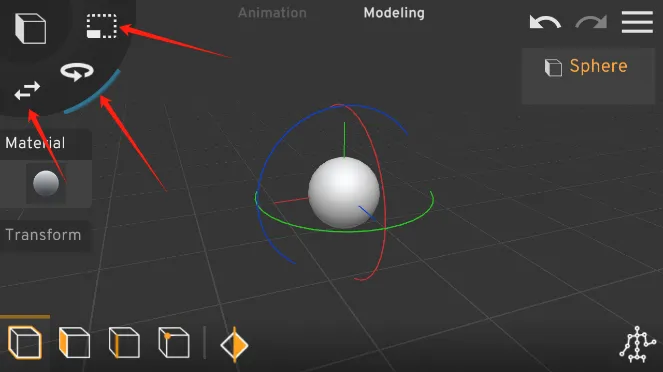Select the box selection tool

coord(101,26)
